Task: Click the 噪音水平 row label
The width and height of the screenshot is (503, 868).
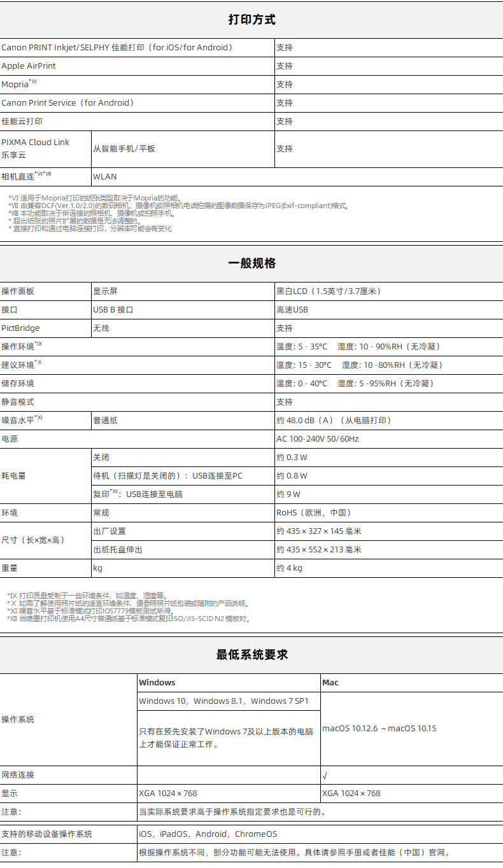Action: (x=22, y=420)
